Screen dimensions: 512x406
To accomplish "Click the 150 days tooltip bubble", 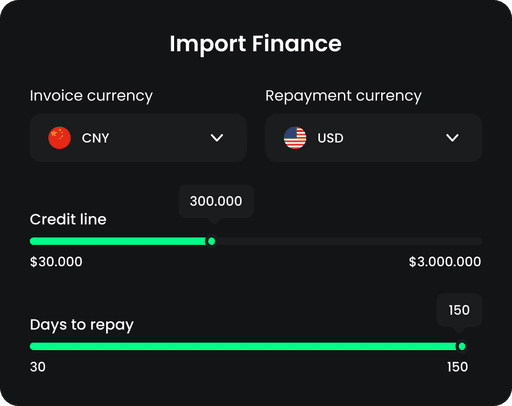I will [459, 310].
